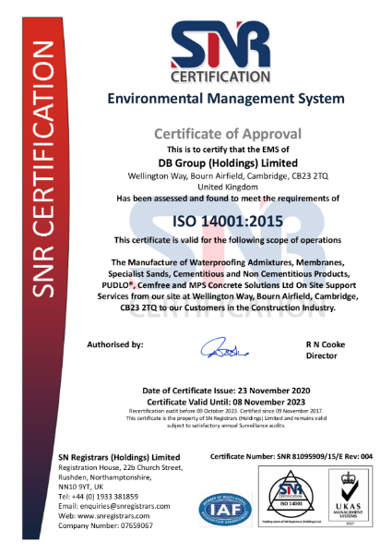The width and height of the screenshot is (392, 554).
Task: Click 'Has been assessed and found to meet' line
Action: point(228,199)
